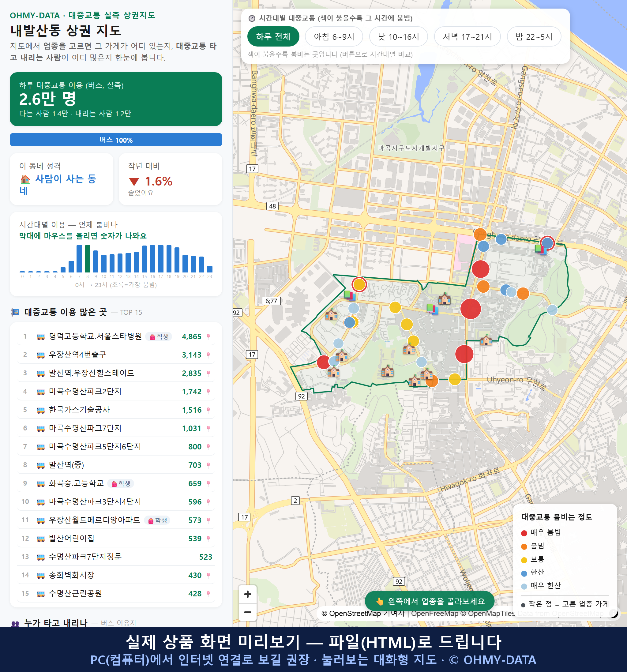Switch to the 낮 10~16시 time filter
627x672 pixels.
pos(399,36)
